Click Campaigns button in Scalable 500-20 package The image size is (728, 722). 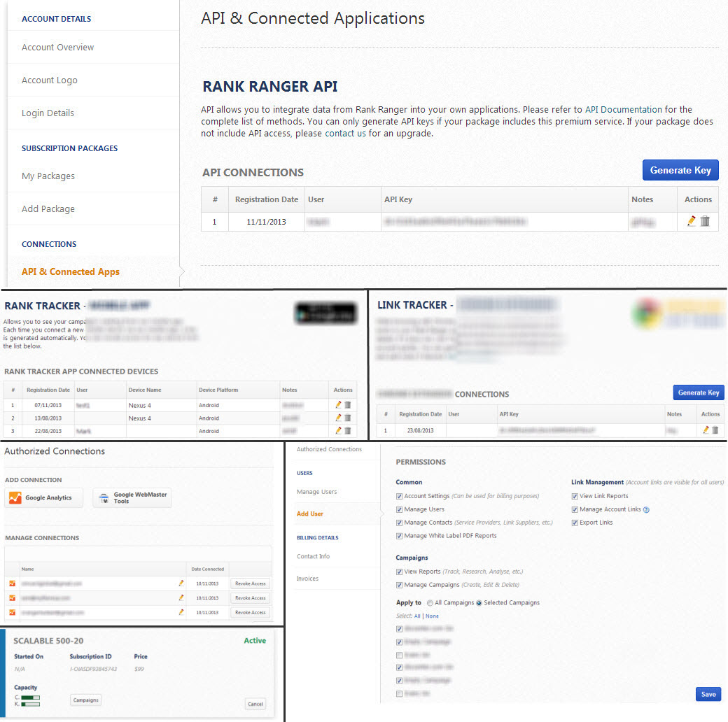86,700
